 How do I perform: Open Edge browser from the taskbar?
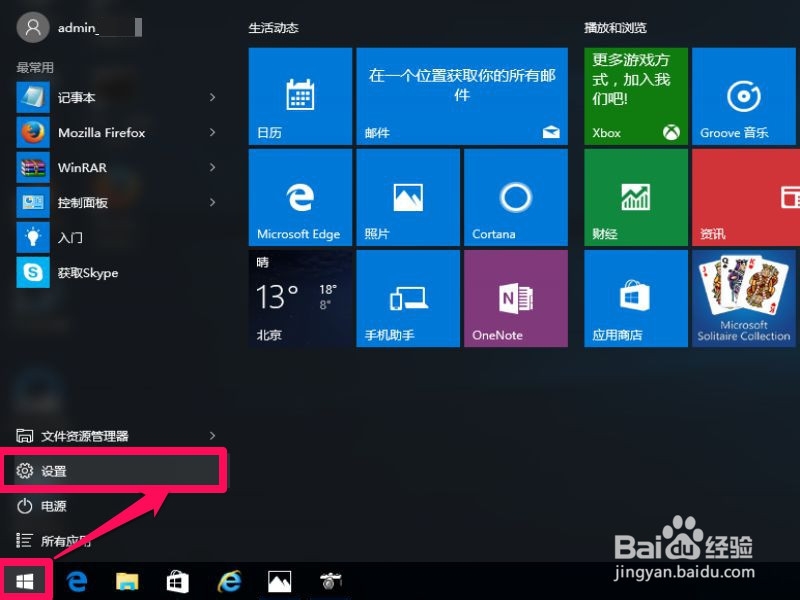[77, 581]
